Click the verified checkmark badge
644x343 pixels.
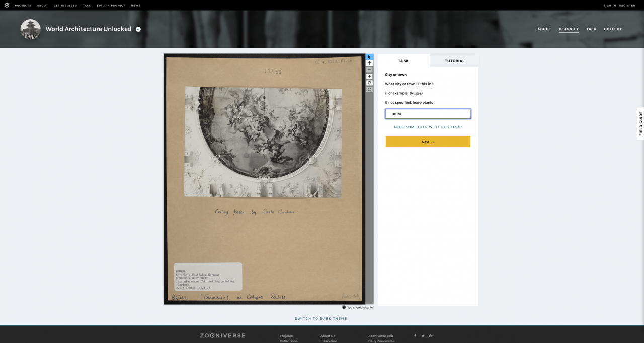pos(138,29)
